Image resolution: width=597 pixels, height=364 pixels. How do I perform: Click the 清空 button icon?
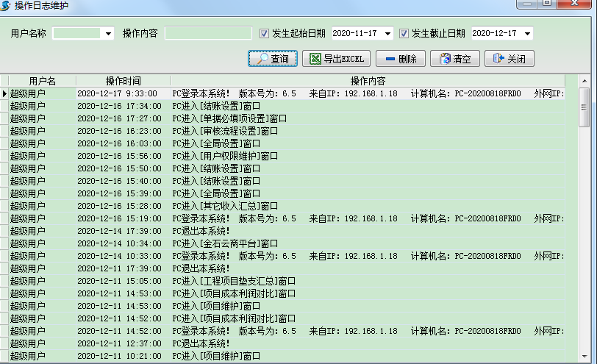coord(443,59)
